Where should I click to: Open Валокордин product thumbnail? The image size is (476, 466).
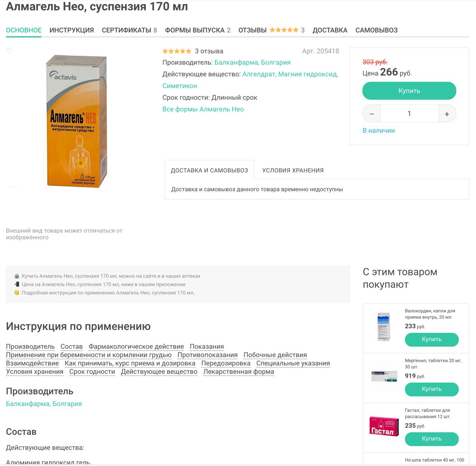tap(384, 327)
